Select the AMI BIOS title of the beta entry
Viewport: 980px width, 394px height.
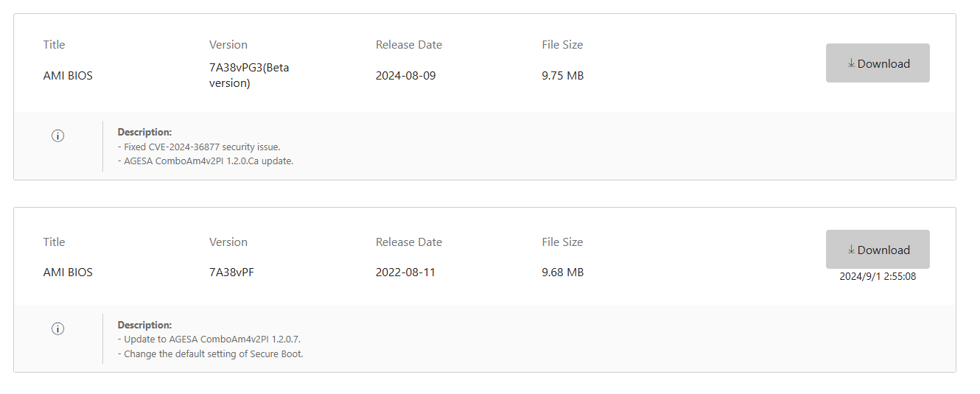[x=68, y=75]
